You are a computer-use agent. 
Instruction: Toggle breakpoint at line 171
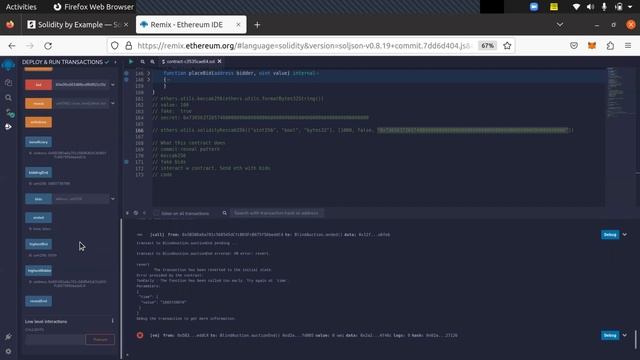pyautogui.click(x=127, y=162)
